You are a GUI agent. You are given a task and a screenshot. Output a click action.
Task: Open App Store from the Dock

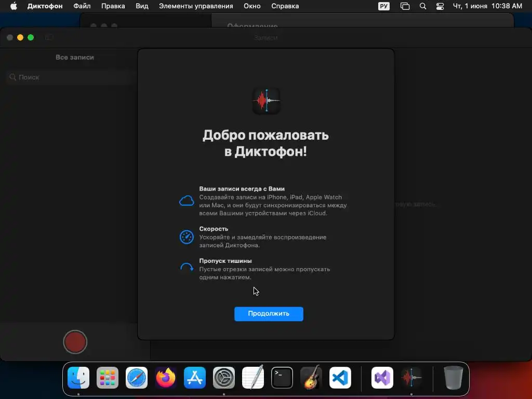point(195,378)
